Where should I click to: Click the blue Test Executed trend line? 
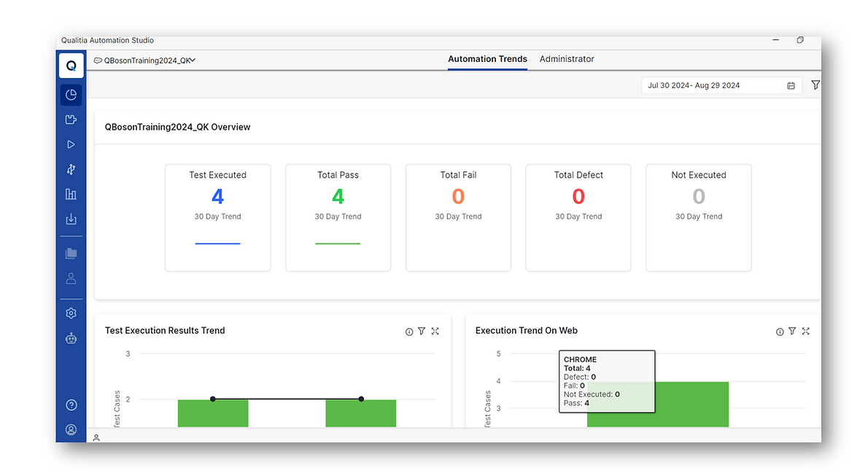click(217, 243)
